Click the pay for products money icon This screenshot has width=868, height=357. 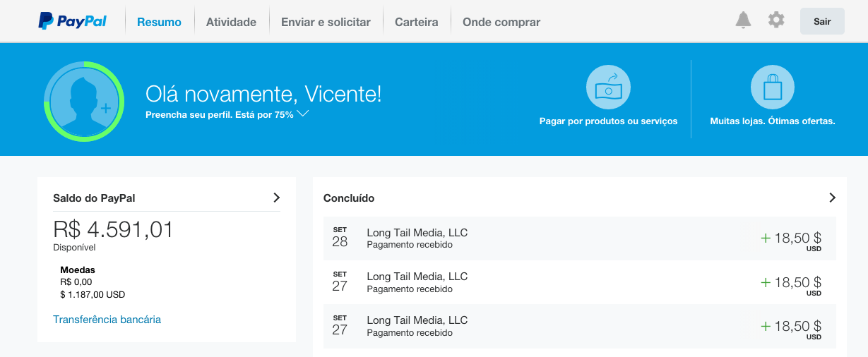[608, 87]
